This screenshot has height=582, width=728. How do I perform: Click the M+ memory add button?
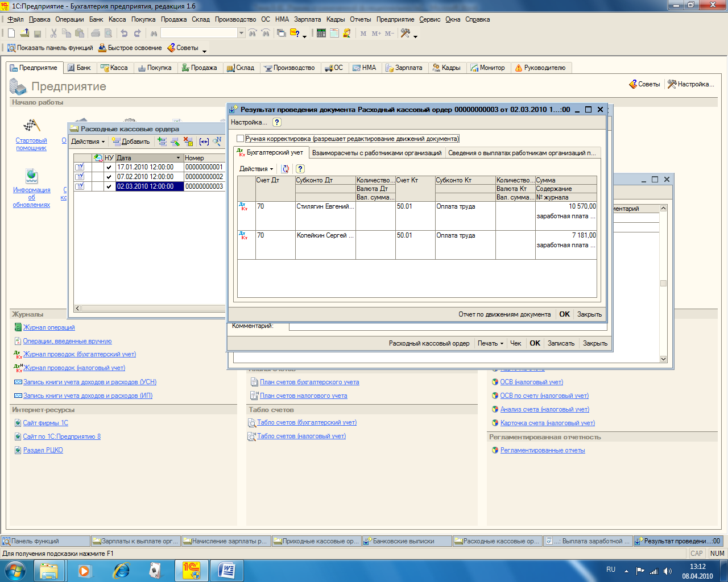tap(377, 34)
